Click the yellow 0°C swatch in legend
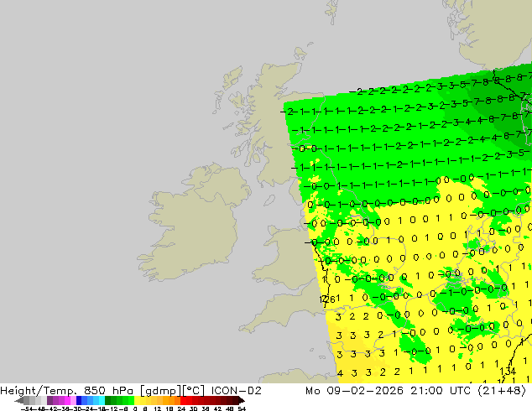The width and height of the screenshot is (532, 411). coord(137,400)
